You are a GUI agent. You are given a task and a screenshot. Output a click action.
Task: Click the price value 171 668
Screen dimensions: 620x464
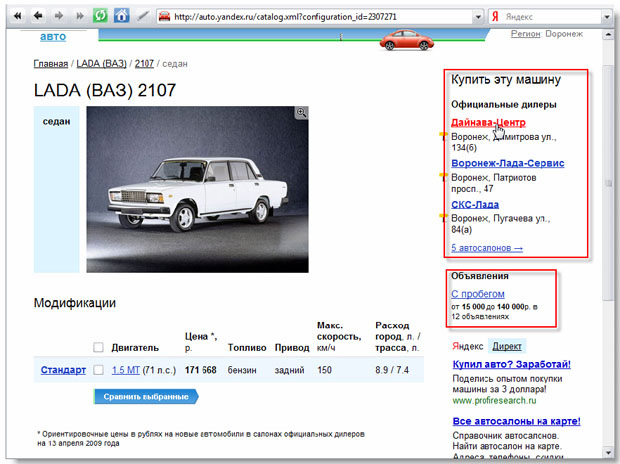pos(200,370)
